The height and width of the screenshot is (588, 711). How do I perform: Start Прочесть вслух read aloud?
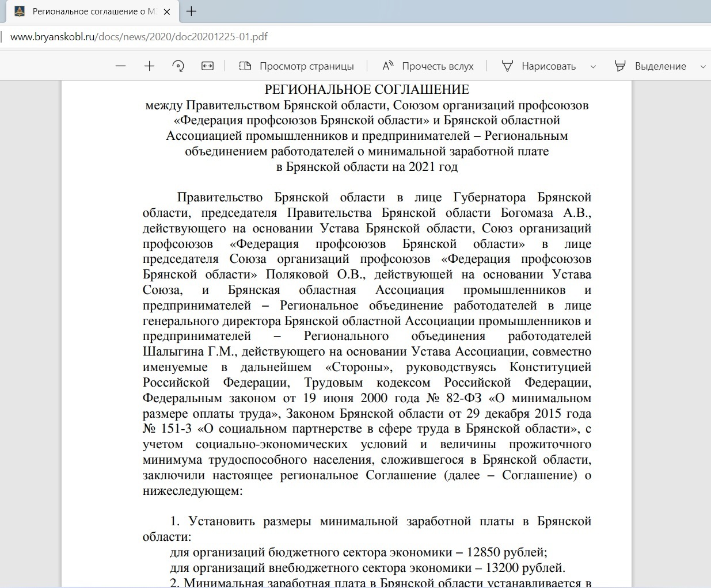(428, 66)
